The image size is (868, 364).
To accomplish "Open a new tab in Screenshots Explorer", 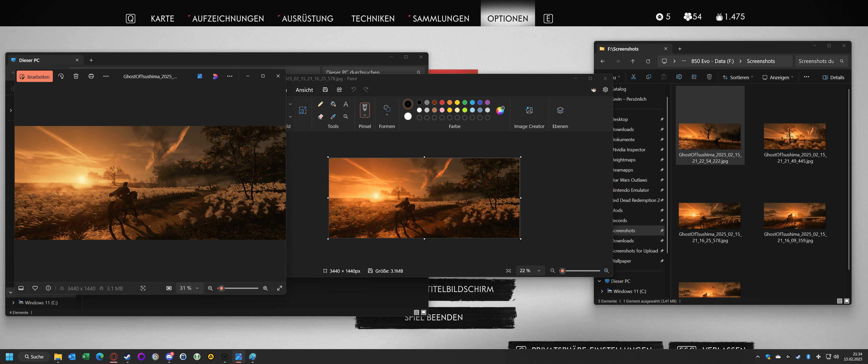I will click(680, 49).
